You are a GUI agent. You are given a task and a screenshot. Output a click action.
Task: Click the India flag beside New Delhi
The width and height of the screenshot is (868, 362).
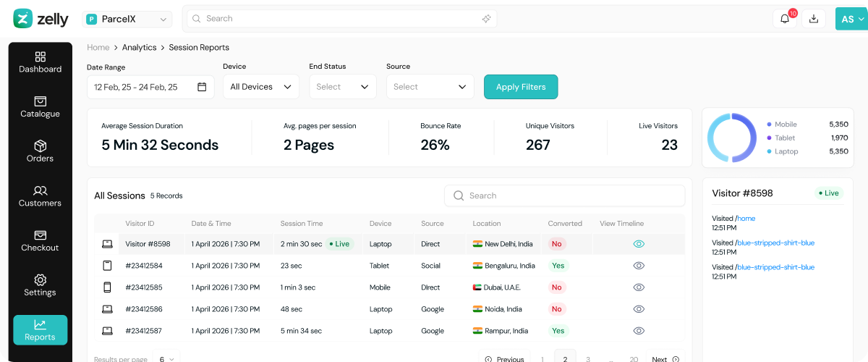tap(477, 244)
